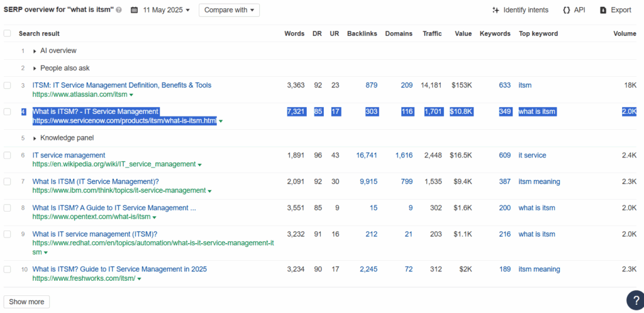Click keywords count 633 for Atlassian
644x313 pixels.
[x=505, y=85]
